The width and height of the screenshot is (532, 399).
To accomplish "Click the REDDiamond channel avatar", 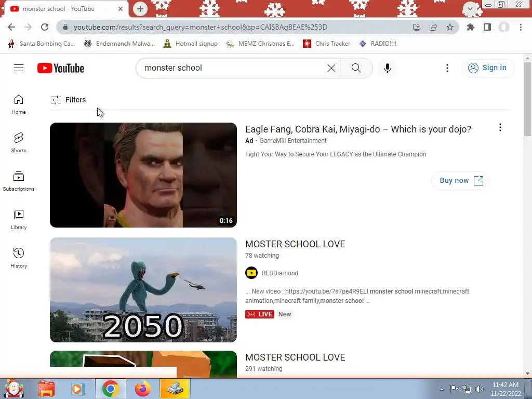I will click(x=251, y=273).
